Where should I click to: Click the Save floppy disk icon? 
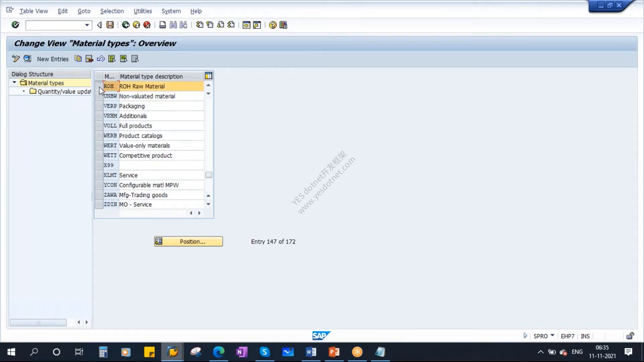[x=110, y=25]
